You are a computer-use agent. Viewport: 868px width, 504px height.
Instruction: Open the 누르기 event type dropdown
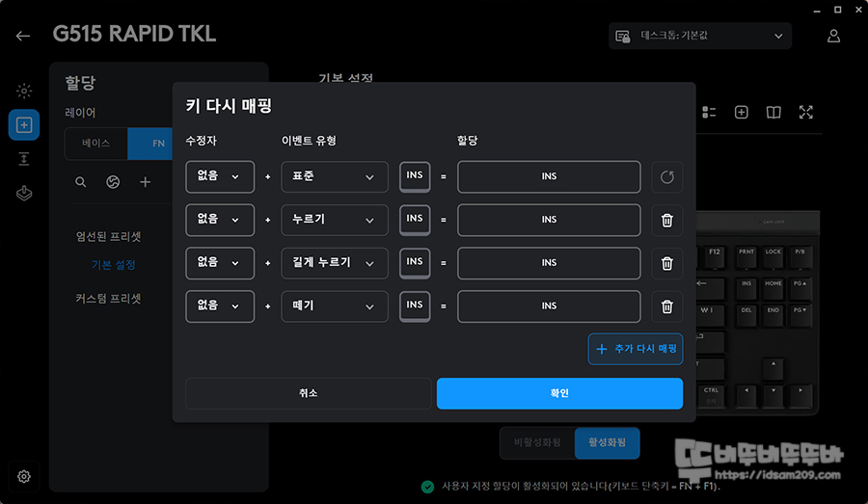335,220
